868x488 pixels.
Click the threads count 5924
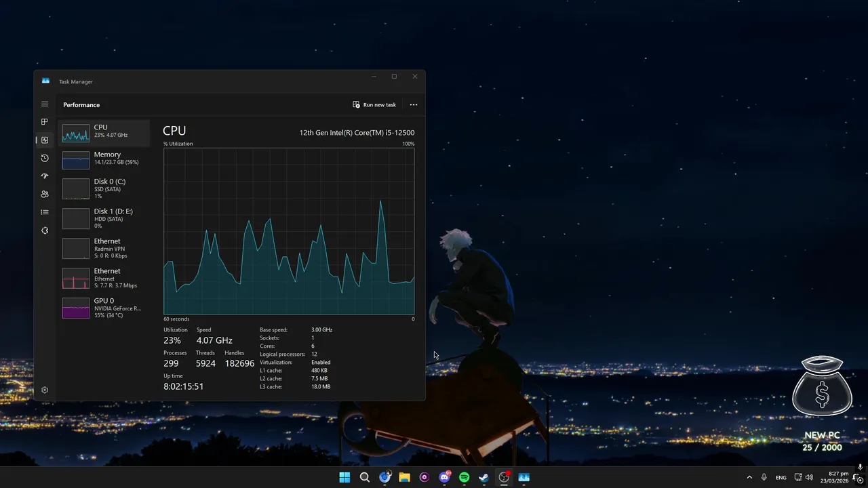[x=205, y=363]
